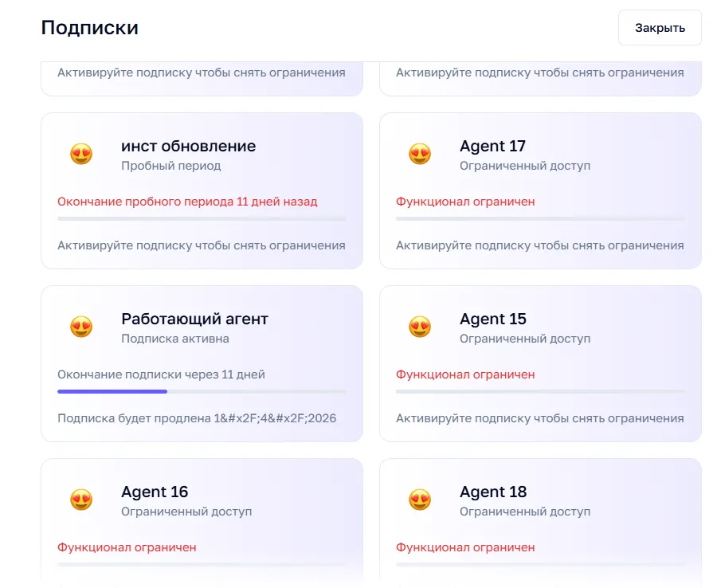
Task: Click the Функционал ограничен warning on Agent 15
Action: pos(465,374)
